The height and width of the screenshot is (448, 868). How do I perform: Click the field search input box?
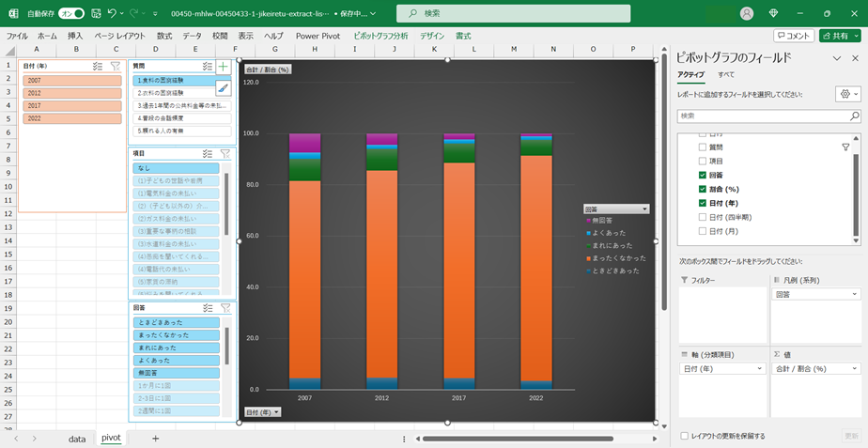point(761,116)
